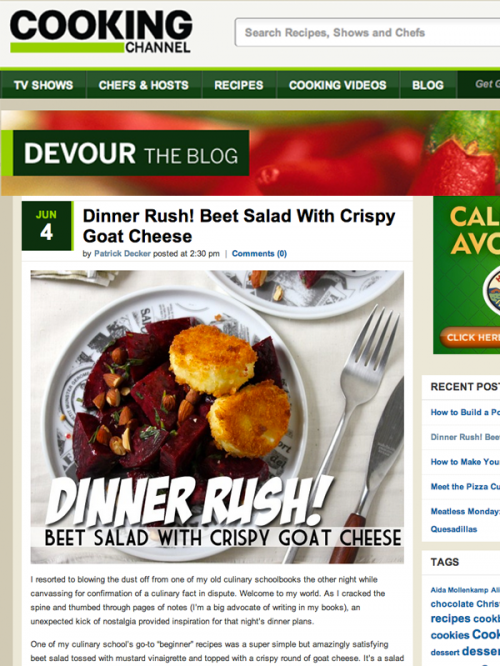The image size is (500, 666).
Task: Click the Cooking Channel logo
Action: (101, 32)
